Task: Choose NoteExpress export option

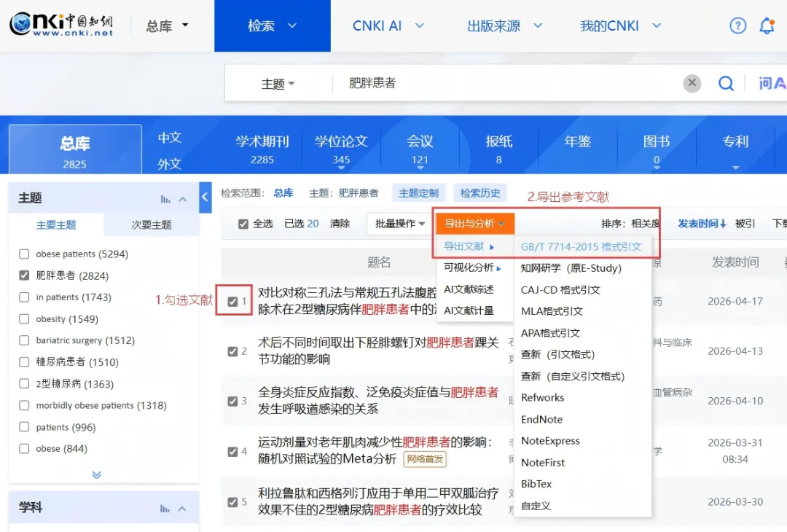Action: pos(551,441)
